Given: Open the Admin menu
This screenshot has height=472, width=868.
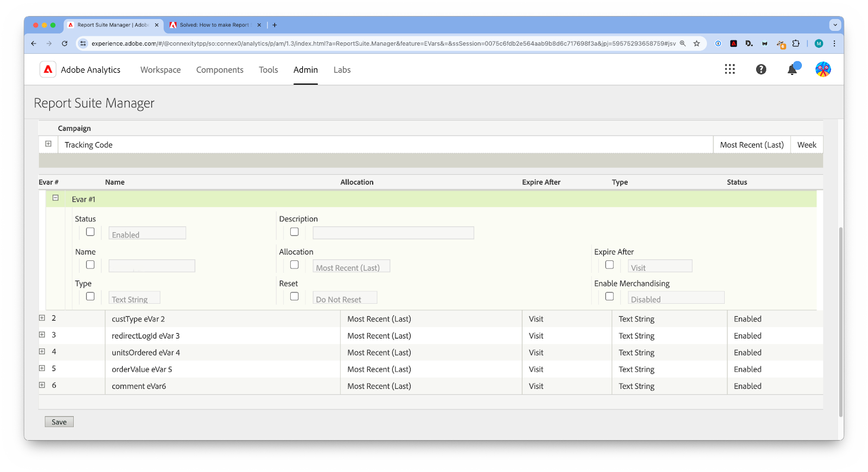Looking at the screenshot, I should pos(306,69).
